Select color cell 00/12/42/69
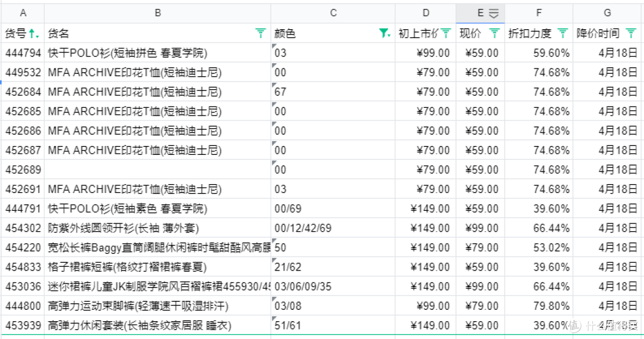This screenshot has height=339, width=644. (333, 229)
